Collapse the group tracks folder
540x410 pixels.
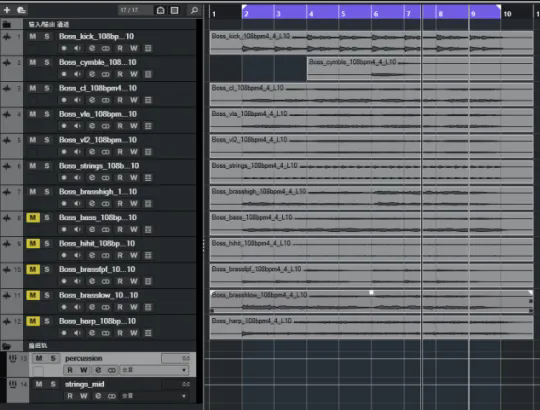pyautogui.click(x=7, y=346)
